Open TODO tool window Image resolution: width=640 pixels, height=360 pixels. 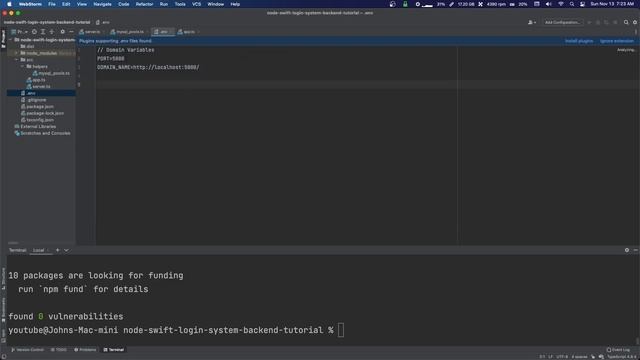(x=58, y=350)
